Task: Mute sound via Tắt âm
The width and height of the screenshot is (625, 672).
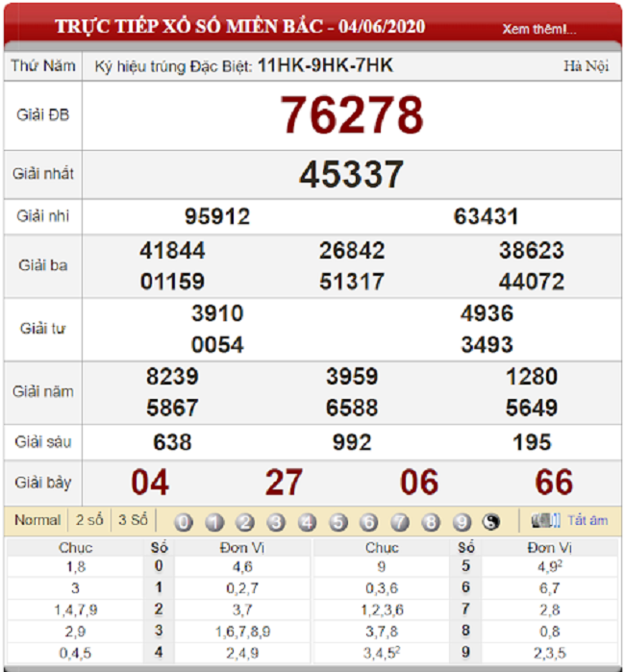Action: [587, 520]
